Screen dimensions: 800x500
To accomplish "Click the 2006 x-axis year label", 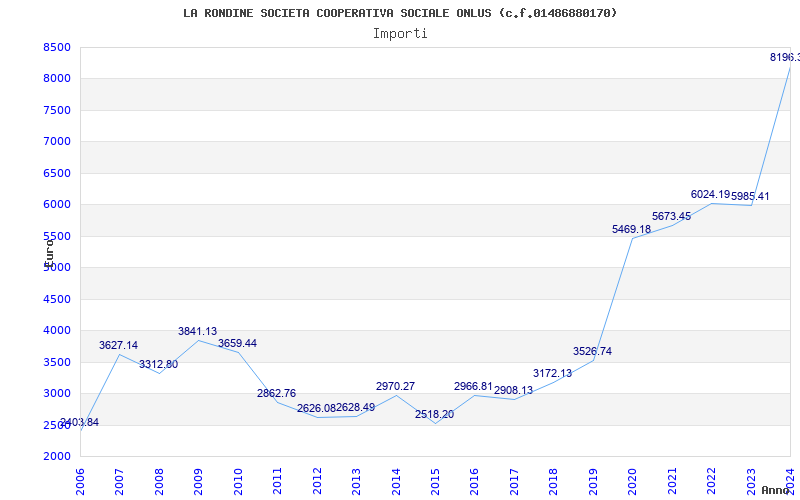I will click(80, 482).
